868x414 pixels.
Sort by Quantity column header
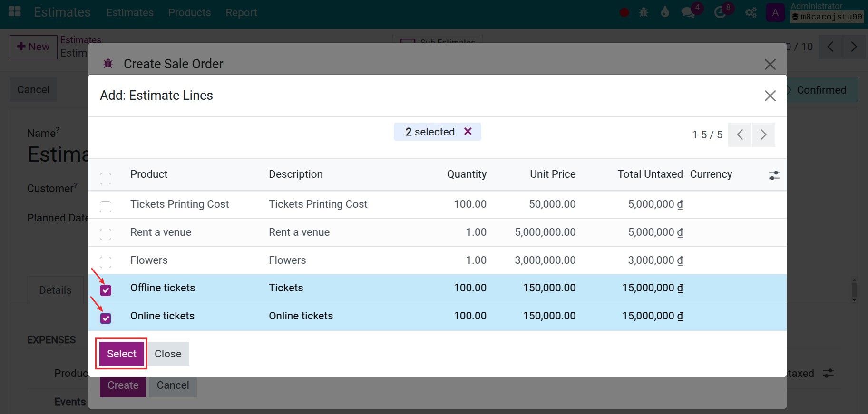tap(467, 174)
